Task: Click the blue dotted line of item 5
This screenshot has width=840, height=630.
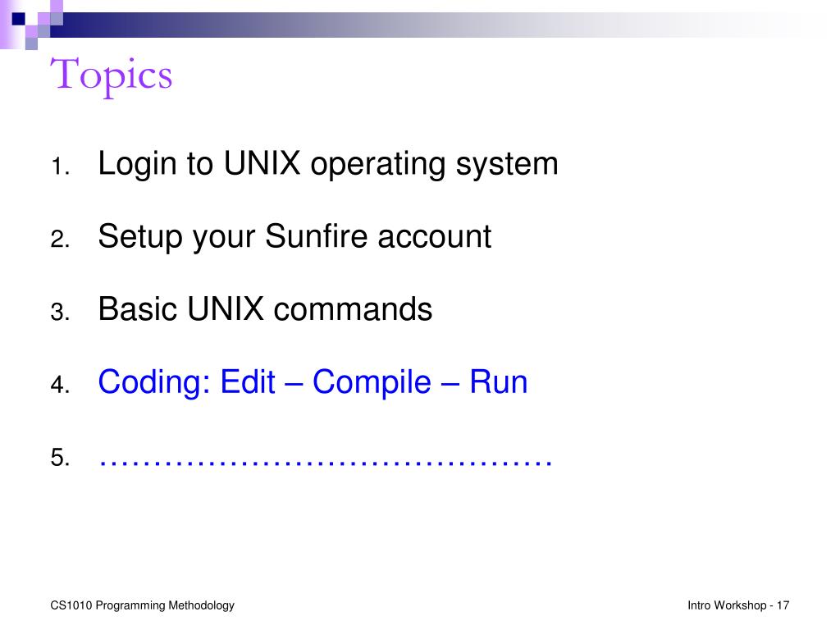Action: (x=325, y=464)
